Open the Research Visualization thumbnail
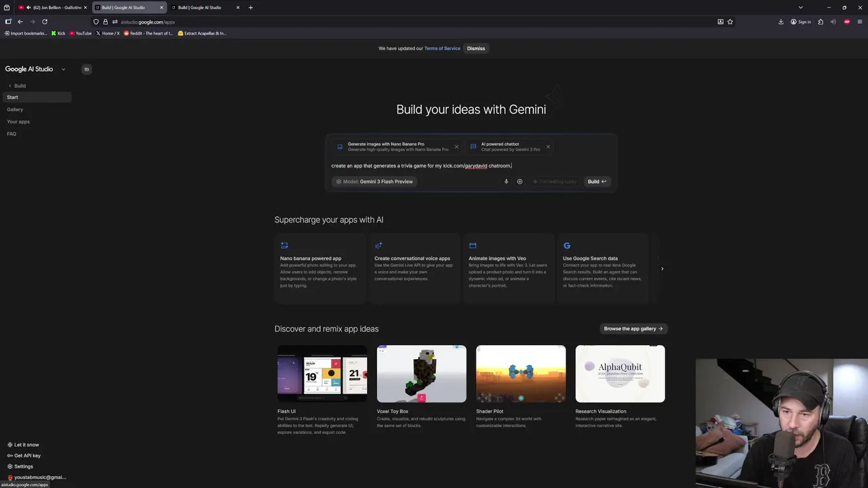Screen dimensions: 868x488 [620, 374]
